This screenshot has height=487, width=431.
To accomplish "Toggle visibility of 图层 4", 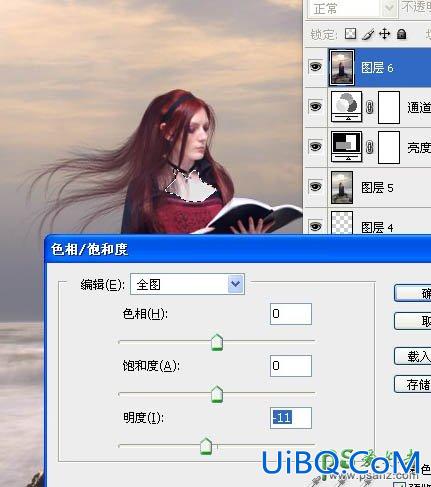I will pos(315,226).
